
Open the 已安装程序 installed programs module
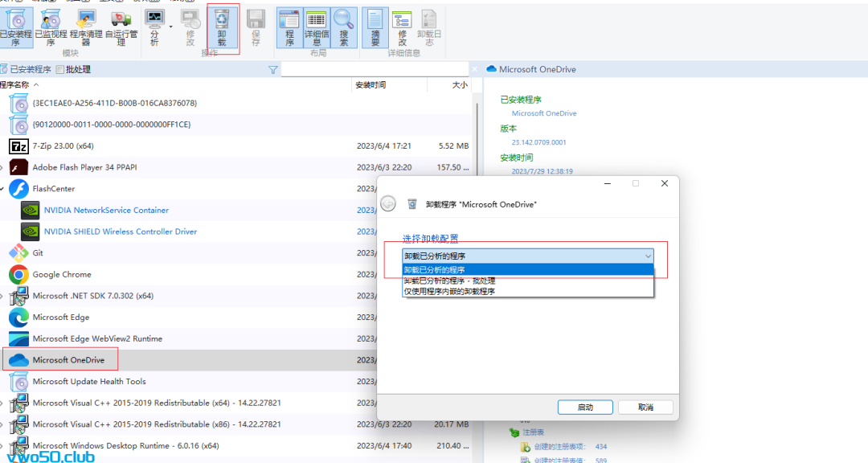[x=16, y=27]
